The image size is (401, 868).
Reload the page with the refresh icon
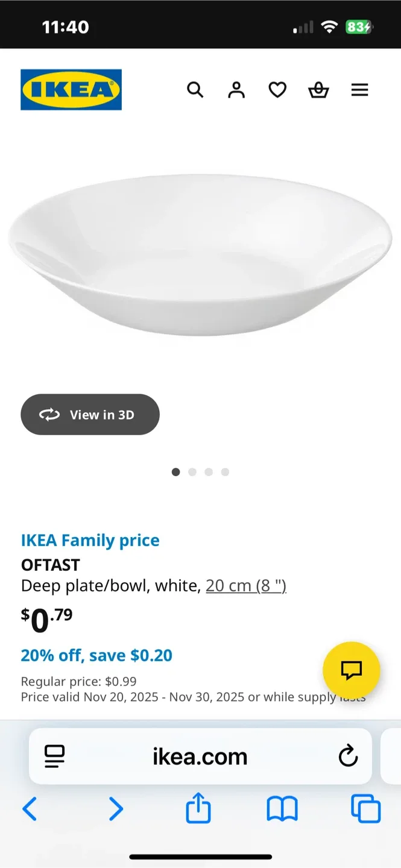coord(348,756)
